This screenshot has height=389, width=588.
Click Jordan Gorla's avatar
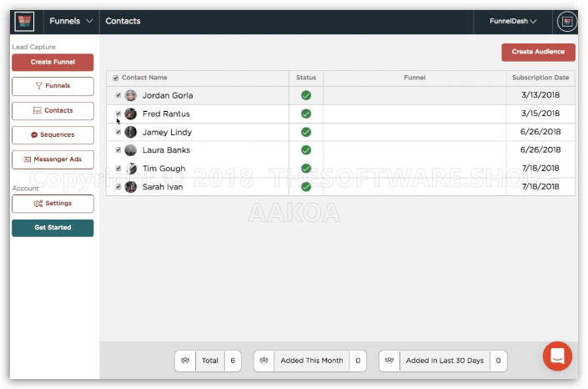coord(131,95)
